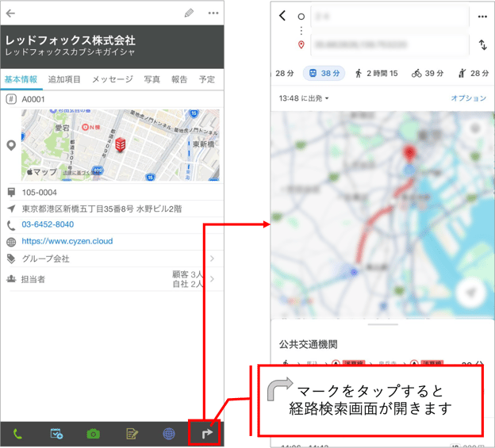This screenshot has width=495, height=448.
Task: Tap the pencil edit icon
Action: coord(189,13)
